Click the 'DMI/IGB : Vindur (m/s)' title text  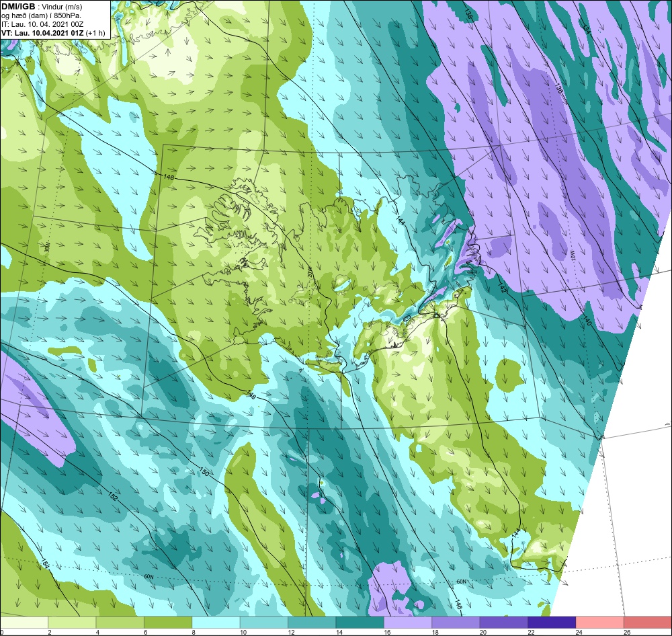pos(42,7)
